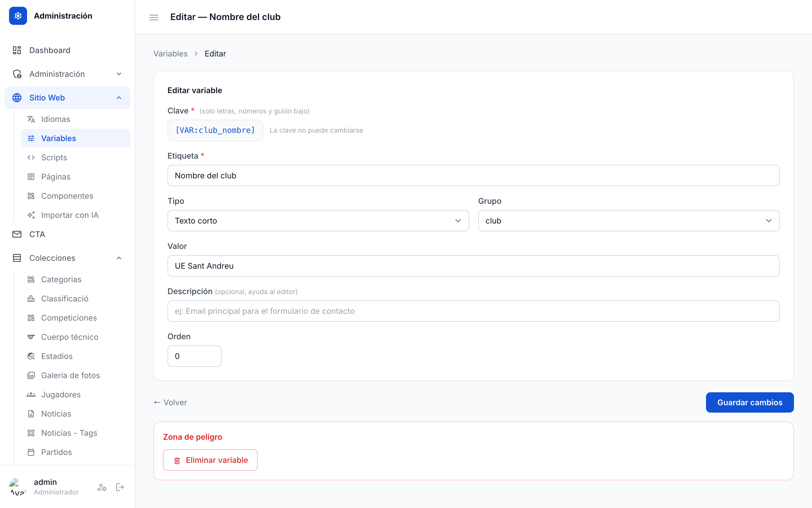The image size is (812, 508).
Task: Click the Estadios globe search icon
Action: pyautogui.click(x=31, y=356)
